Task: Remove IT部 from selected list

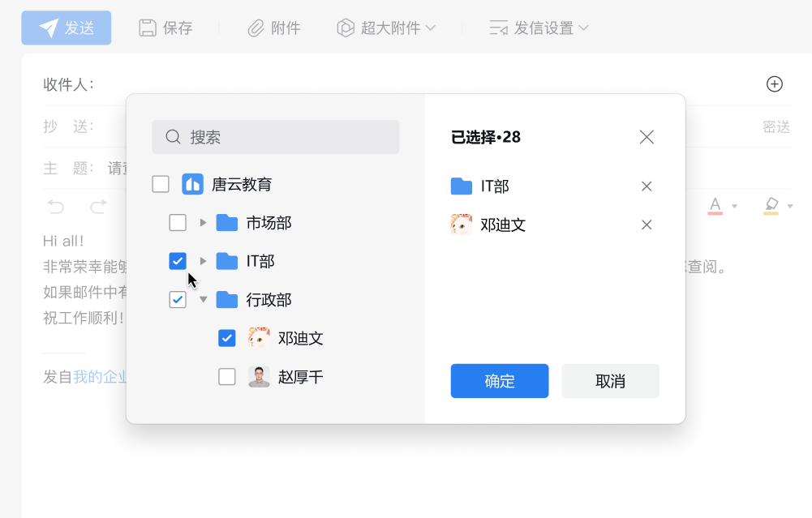Action: pos(647,186)
